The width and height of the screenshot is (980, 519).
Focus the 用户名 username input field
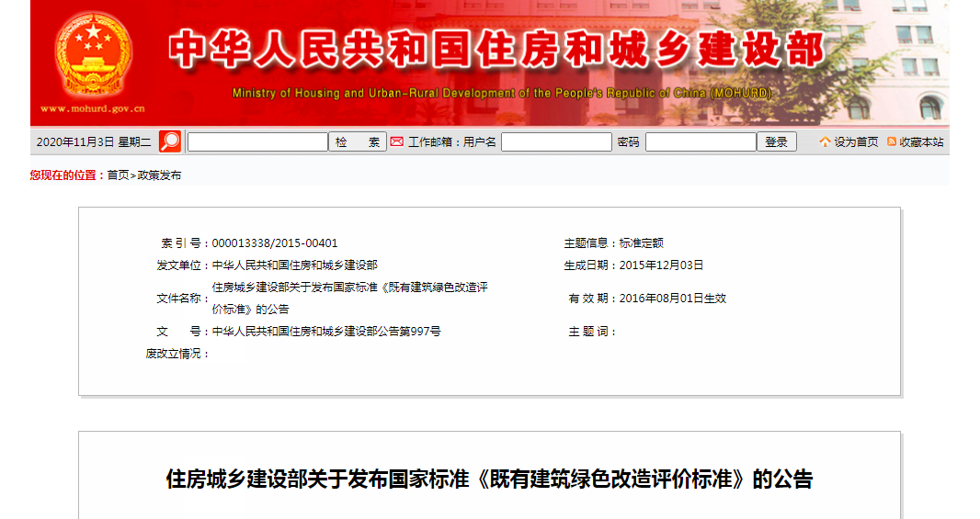(556, 141)
